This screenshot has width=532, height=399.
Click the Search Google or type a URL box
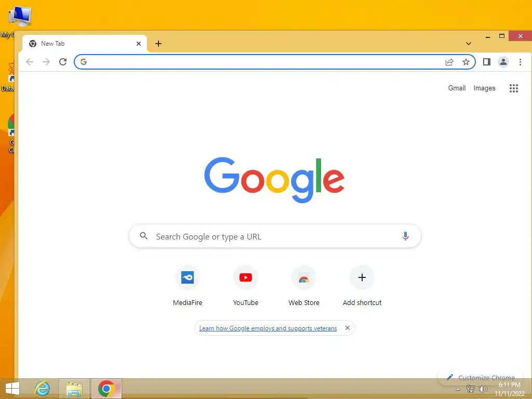click(x=275, y=236)
